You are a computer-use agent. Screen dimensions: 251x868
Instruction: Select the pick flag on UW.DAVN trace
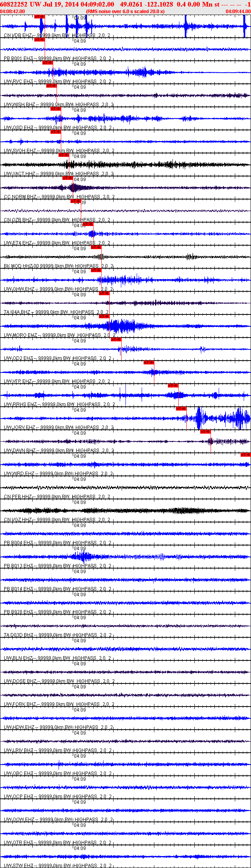(206, 432)
